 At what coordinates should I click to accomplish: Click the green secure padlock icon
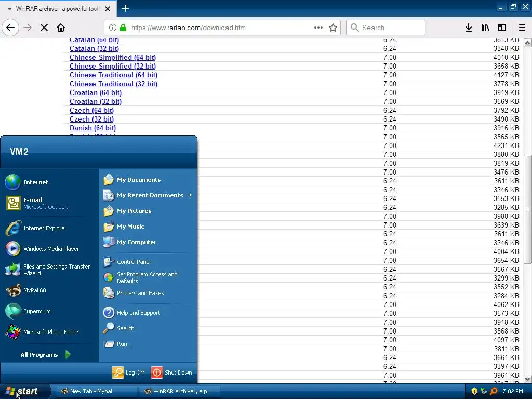pyautogui.click(x=123, y=28)
